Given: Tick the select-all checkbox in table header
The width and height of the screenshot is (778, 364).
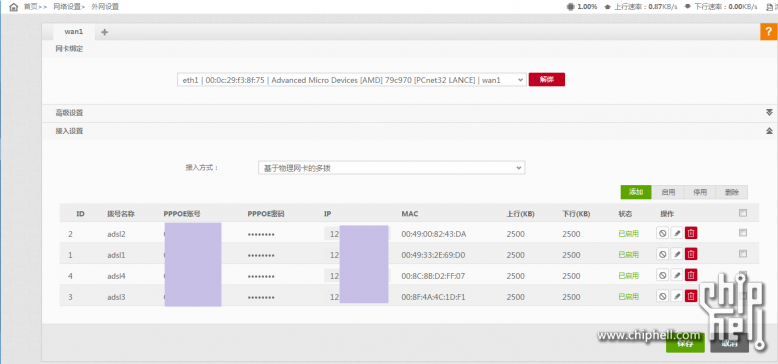Looking at the screenshot, I should (x=743, y=213).
